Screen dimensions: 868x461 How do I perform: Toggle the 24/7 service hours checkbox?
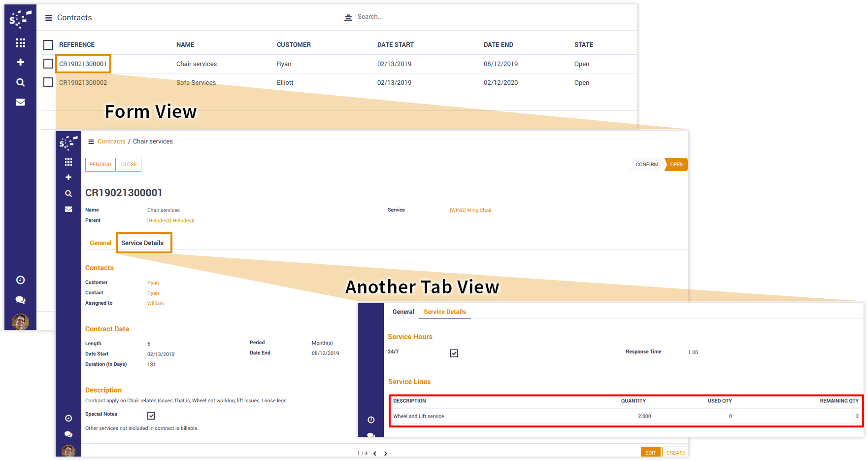(454, 353)
